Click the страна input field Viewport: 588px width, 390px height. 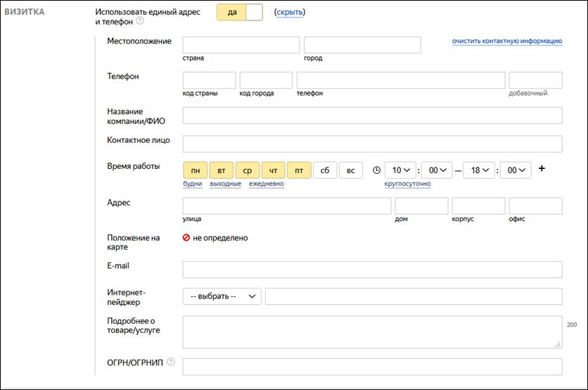click(x=241, y=45)
